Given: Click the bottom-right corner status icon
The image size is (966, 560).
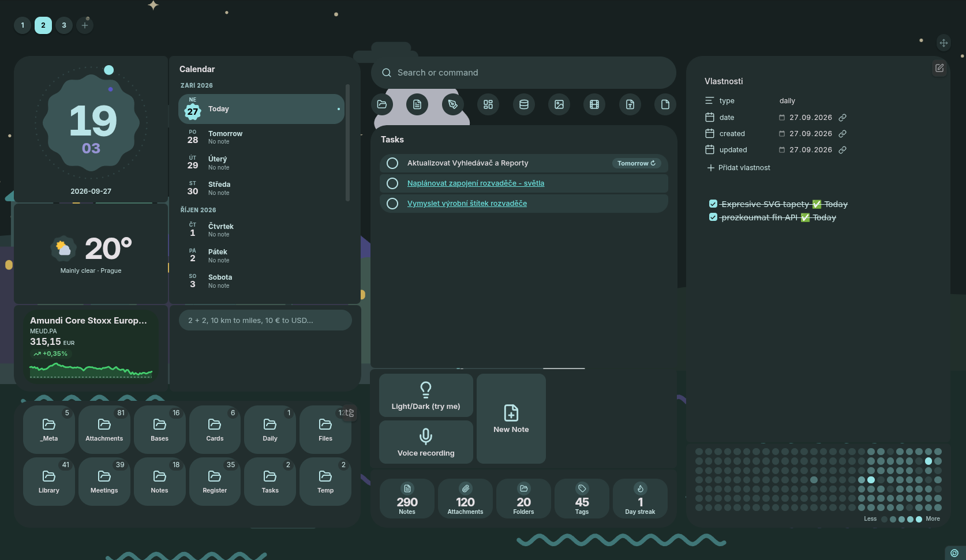Looking at the screenshot, I should click(x=954, y=553).
